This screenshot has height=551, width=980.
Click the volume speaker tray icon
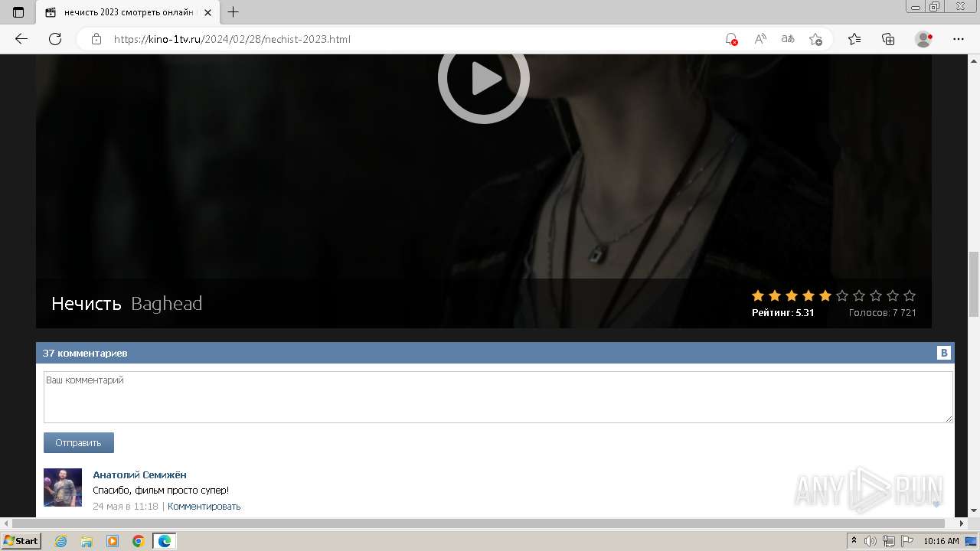[871, 541]
